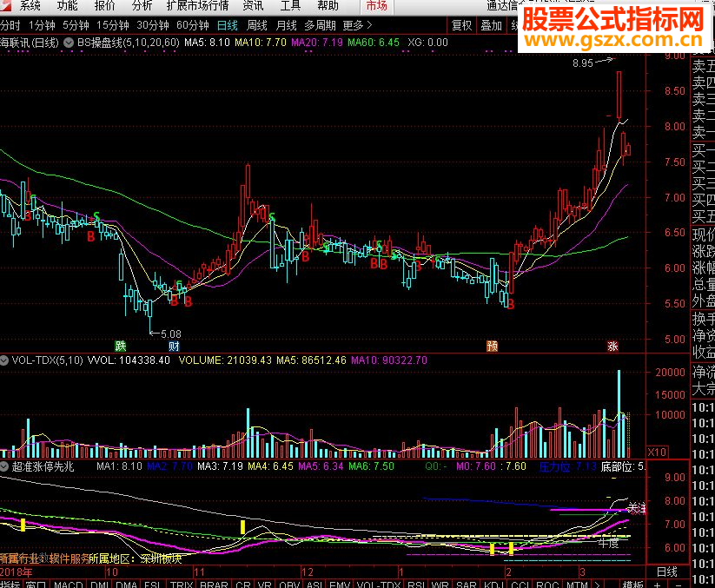The image size is (715, 588).
Task: Select the 多周期 multi-period view
Action: 320,25
